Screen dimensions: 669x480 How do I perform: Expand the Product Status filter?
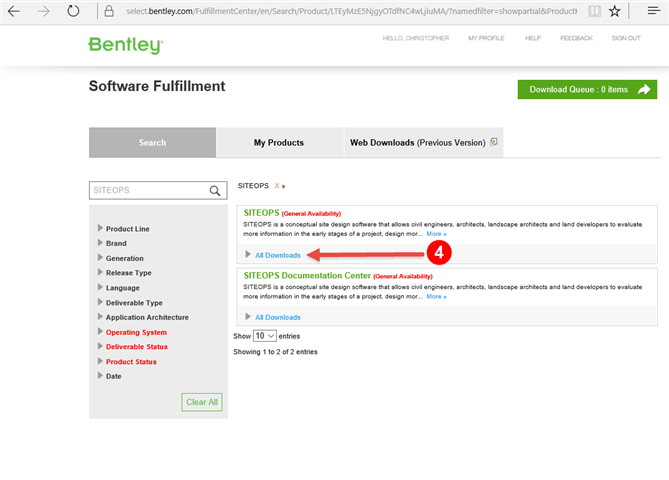point(127,361)
